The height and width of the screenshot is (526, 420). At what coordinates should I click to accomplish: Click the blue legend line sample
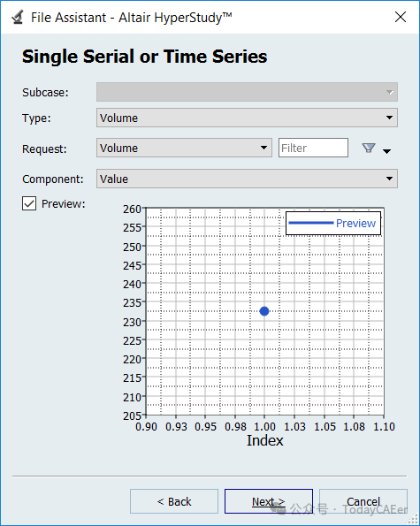tap(310, 223)
